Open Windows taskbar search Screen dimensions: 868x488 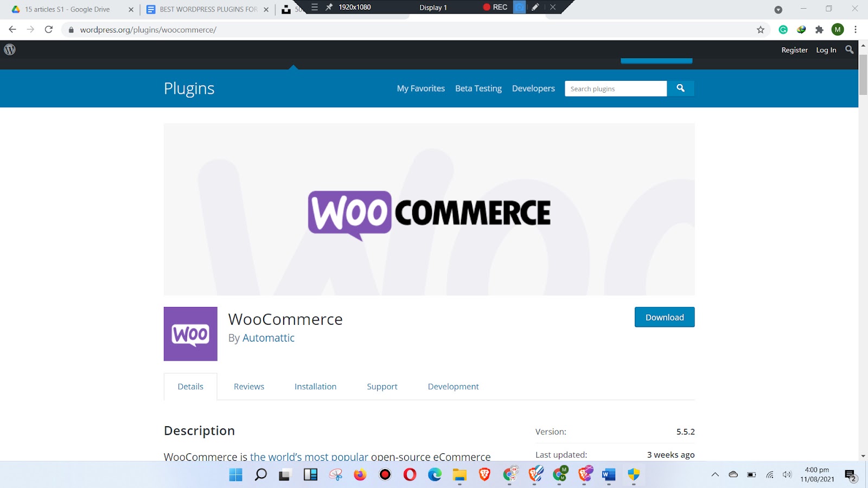(261, 475)
